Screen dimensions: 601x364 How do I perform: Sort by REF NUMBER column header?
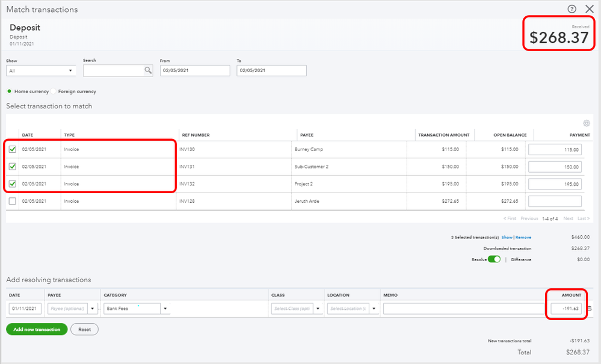pyautogui.click(x=196, y=135)
